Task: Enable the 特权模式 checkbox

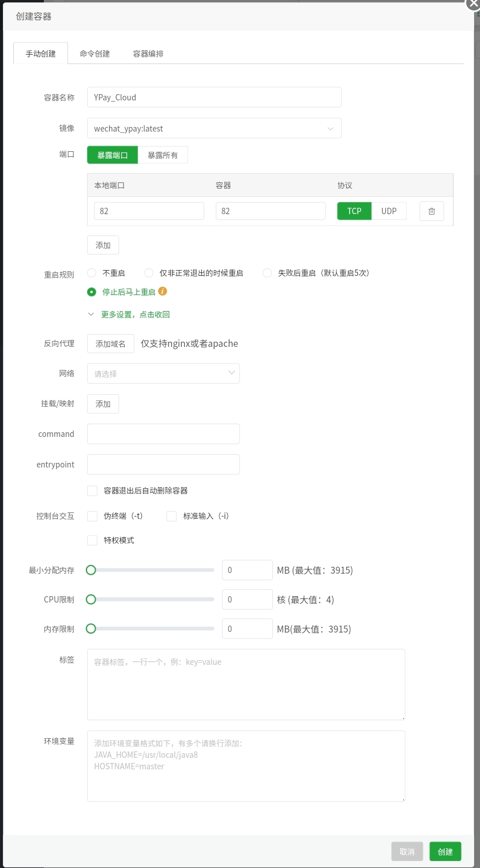Action: point(92,540)
